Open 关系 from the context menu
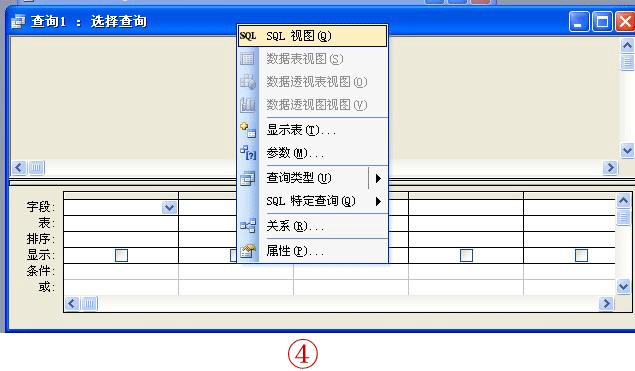Image resolution: width=635 pixels, height=371 pixels. point(312,226)
